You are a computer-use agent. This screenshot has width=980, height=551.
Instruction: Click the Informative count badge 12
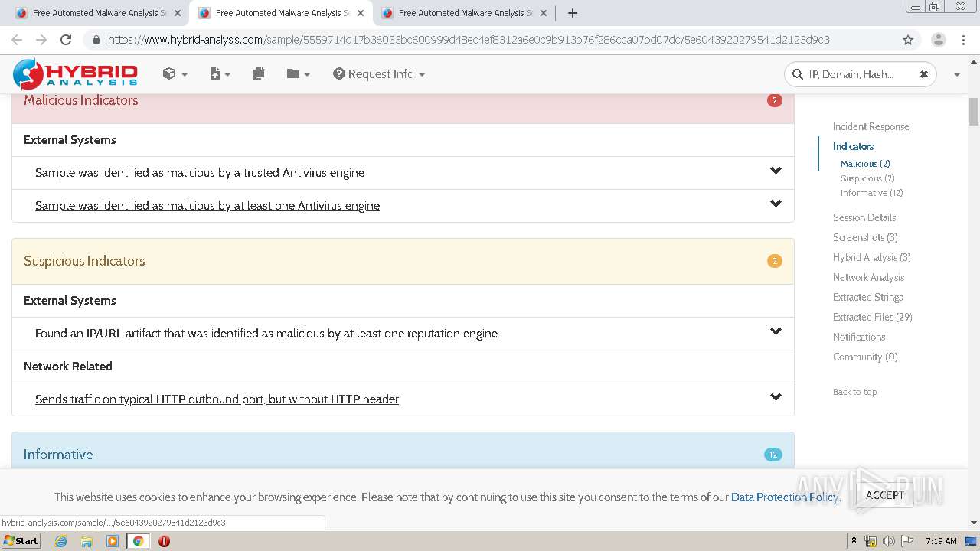(x=773, y=455)
